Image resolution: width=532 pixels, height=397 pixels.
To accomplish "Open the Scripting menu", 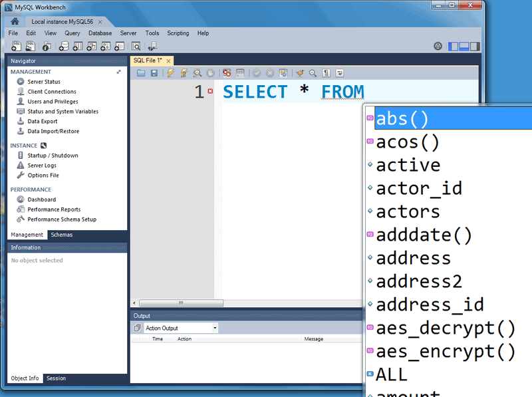I will [x=178, y=33].
